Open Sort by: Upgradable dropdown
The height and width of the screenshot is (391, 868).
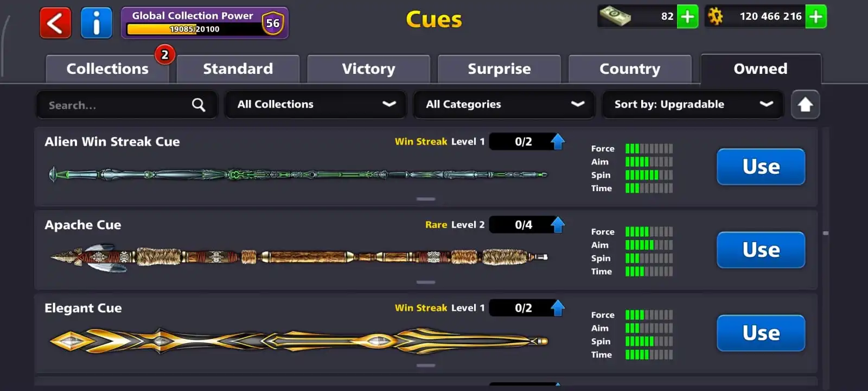tap(693, 104)
